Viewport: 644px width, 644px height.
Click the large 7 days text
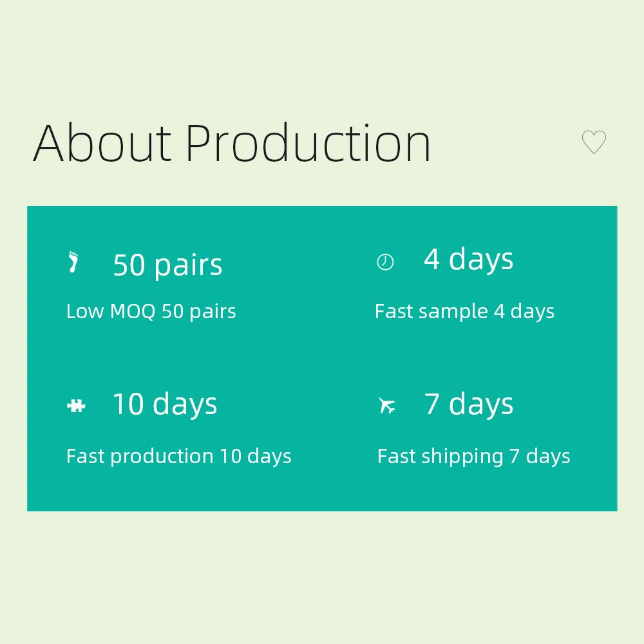(x=469, y=404)
